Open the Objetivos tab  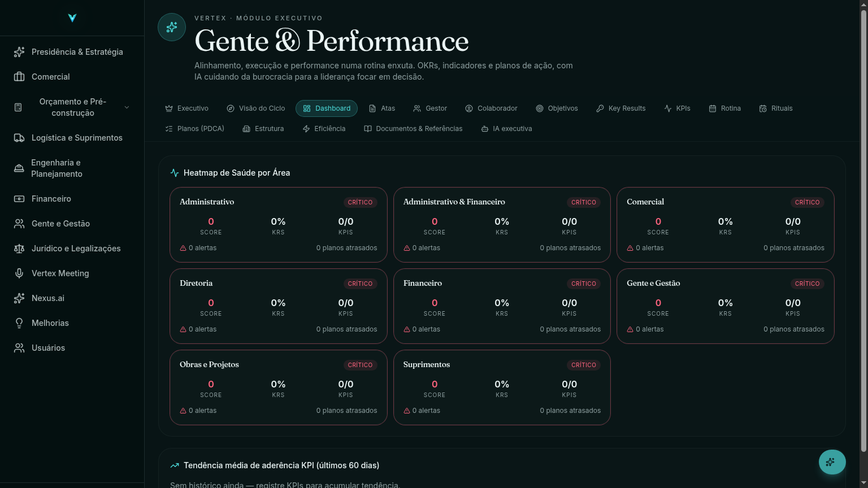pyautogui.click(x=557, y=108)
